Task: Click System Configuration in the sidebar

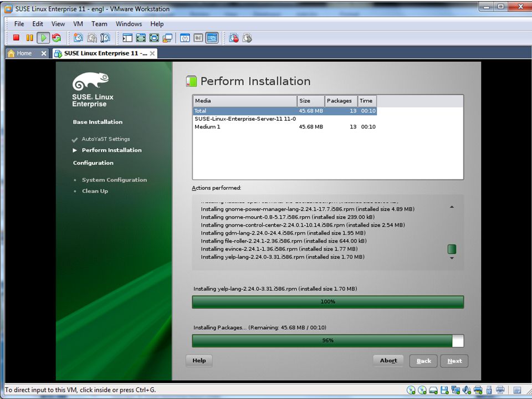Action: 114,180
